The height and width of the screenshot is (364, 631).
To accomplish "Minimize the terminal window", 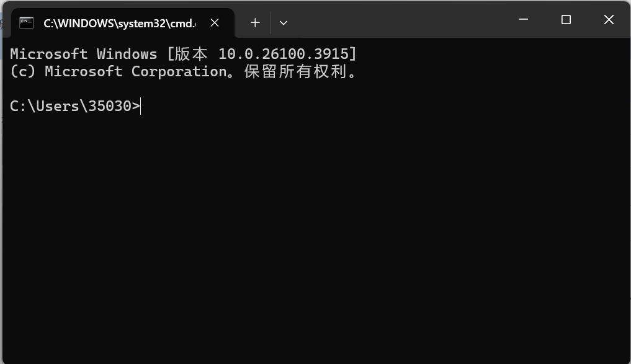I will (x=523, y=20).
